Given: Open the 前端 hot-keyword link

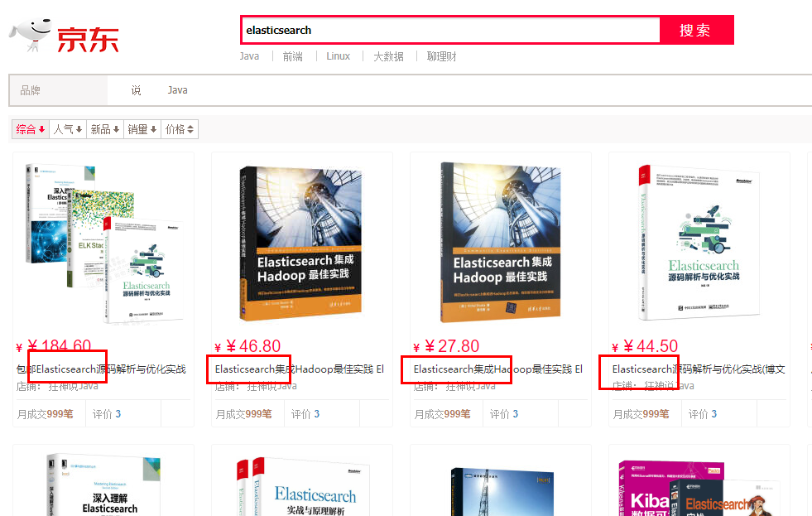Looking at the screenshot, I should pyautogui.click(x=292, y=56).
